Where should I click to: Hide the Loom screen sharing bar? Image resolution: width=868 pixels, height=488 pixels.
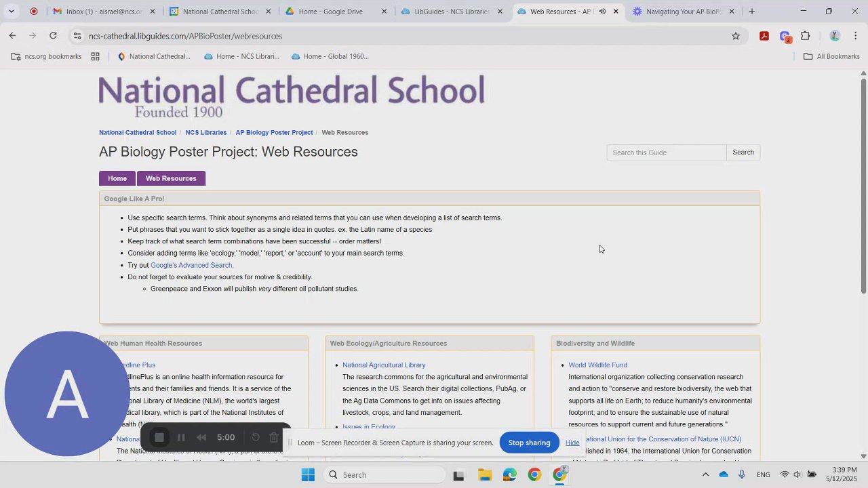(572, 443)
